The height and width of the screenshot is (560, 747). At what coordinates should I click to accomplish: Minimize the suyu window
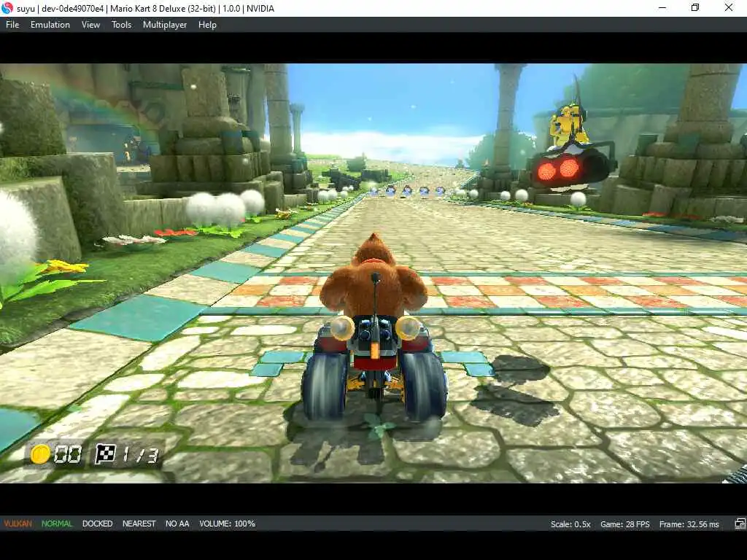[662, 8]
